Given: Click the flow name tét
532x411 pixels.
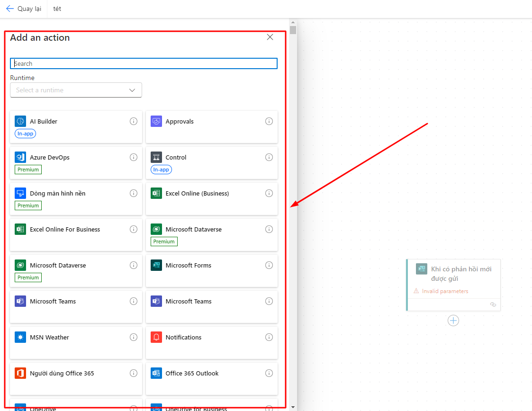Looking at the screenshot, I should [57, 9].
